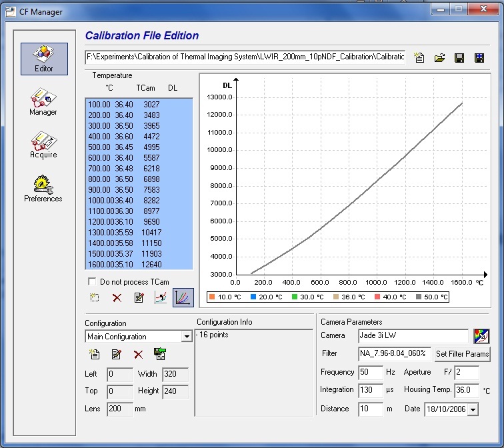Enable Do not process TCam checkbox

pos(93,282)
